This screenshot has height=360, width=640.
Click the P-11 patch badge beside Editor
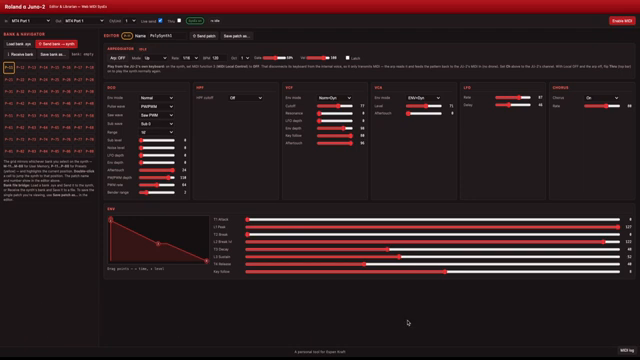(x=127, y=36)
